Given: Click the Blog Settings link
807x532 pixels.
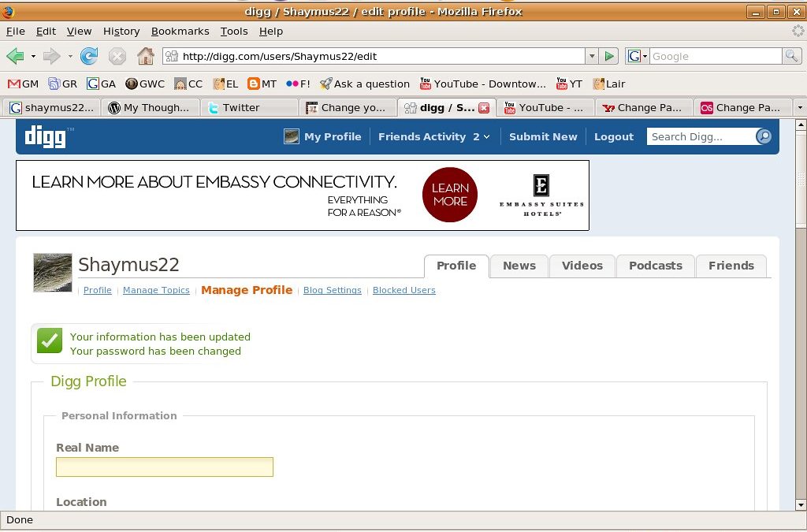Looking at the screenshot, I should coord(333,290).
